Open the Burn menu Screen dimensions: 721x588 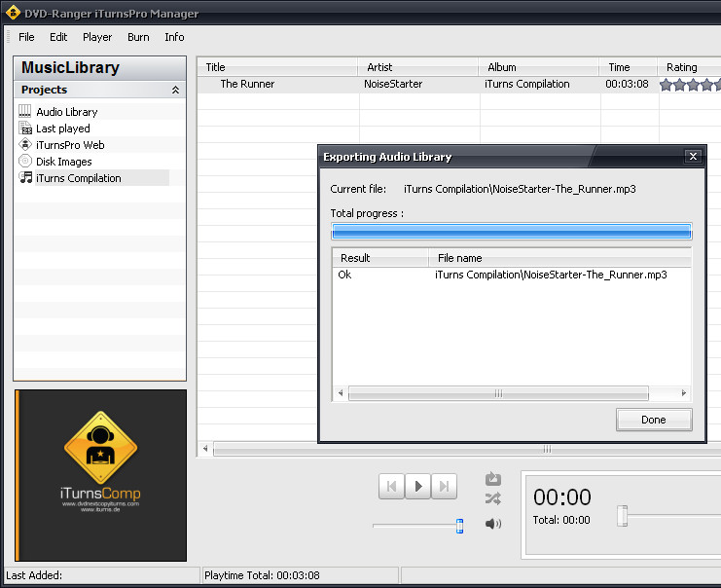click(x=138, y=37)
